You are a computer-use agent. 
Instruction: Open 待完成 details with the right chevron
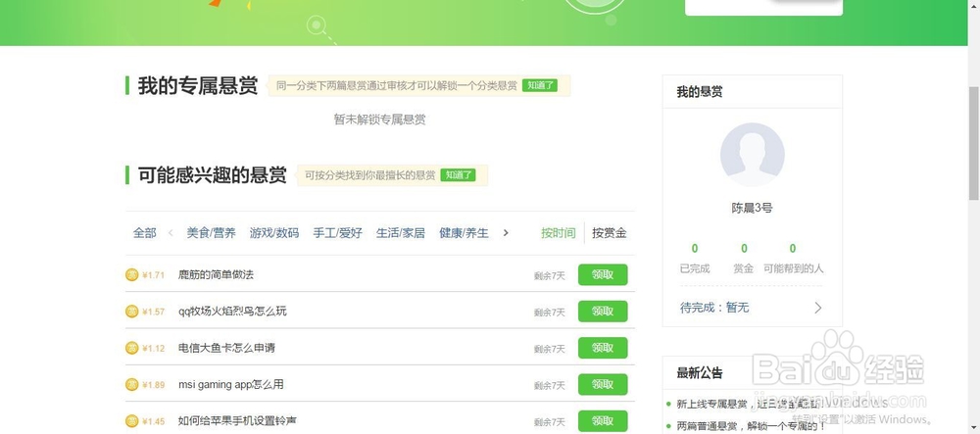(x=817, y=308)
